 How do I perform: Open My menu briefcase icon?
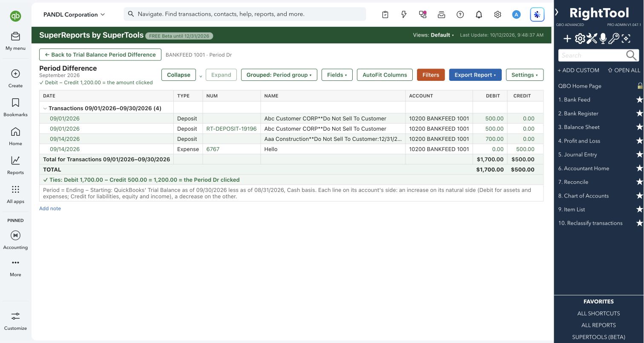[15, 37]
